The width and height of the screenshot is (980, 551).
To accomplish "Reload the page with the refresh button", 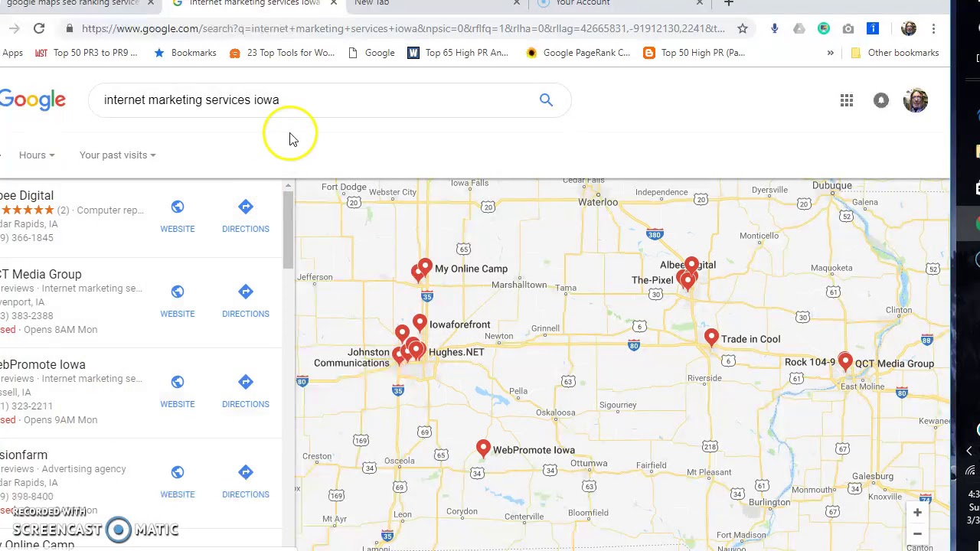I will coord(39,28).
